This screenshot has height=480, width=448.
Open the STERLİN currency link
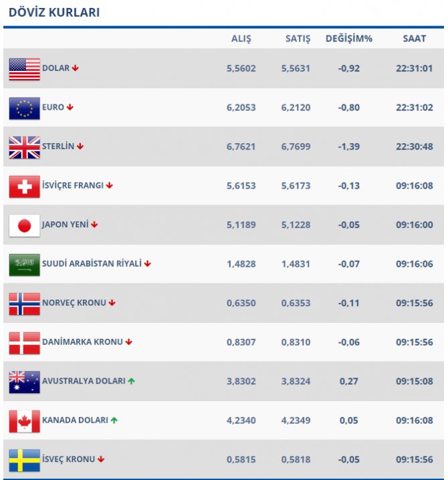(x=58, y=146)
